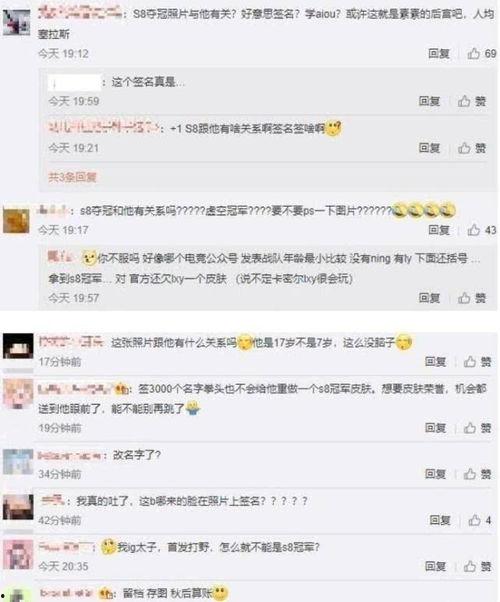Like the comment posted 17分钟前
Image resolution: width=500 pixels, height=602 pixels.
(x=477, y=361)
